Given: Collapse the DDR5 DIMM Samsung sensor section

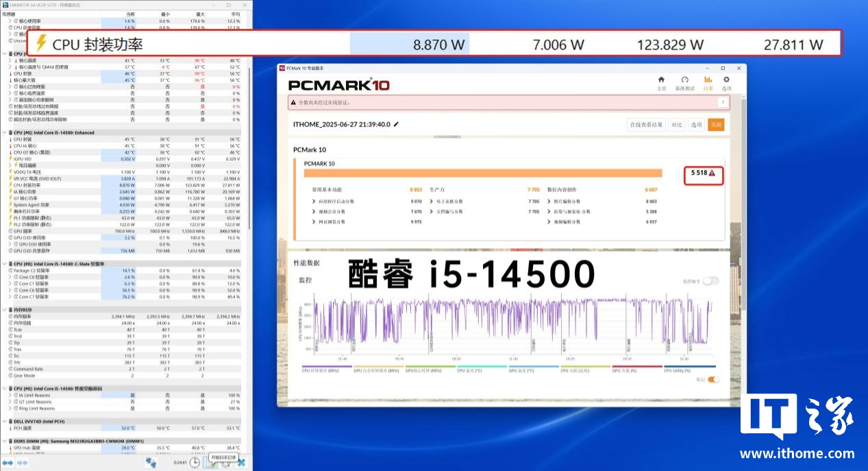Looking at the screenshot, I should coord(4,441).
